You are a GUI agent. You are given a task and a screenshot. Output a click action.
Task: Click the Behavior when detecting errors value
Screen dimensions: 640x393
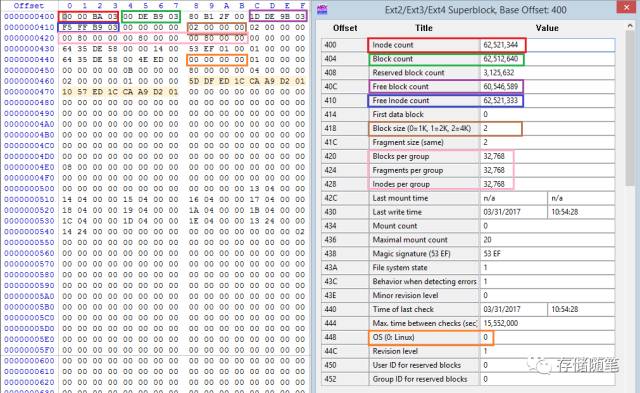(547, 281)
